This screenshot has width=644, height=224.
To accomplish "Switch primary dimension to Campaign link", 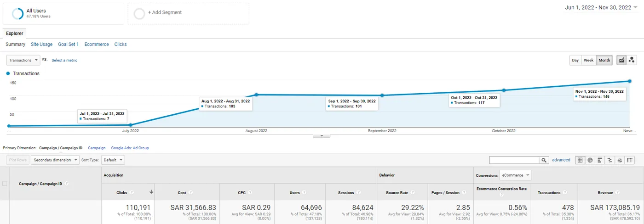I will tap(97, 148).
